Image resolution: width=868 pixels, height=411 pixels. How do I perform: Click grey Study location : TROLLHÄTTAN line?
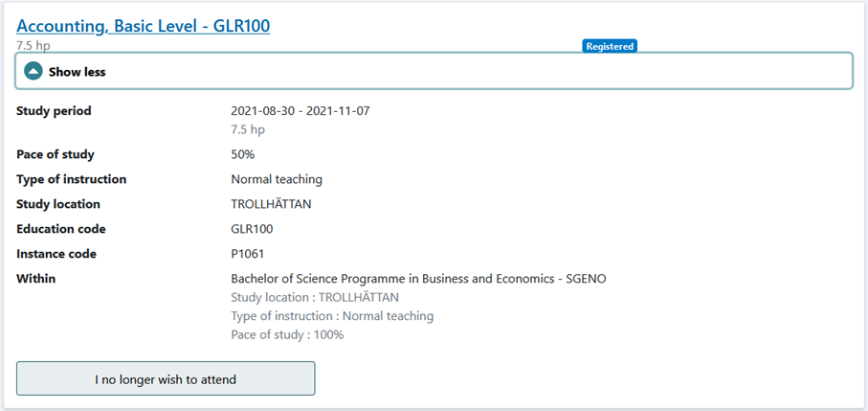coord(315,297)
